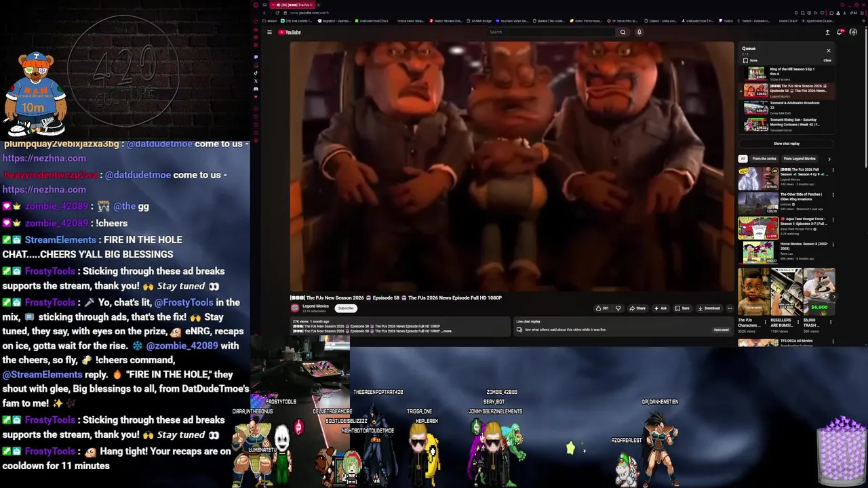Play King of the Hill queue item

(787, 73)
